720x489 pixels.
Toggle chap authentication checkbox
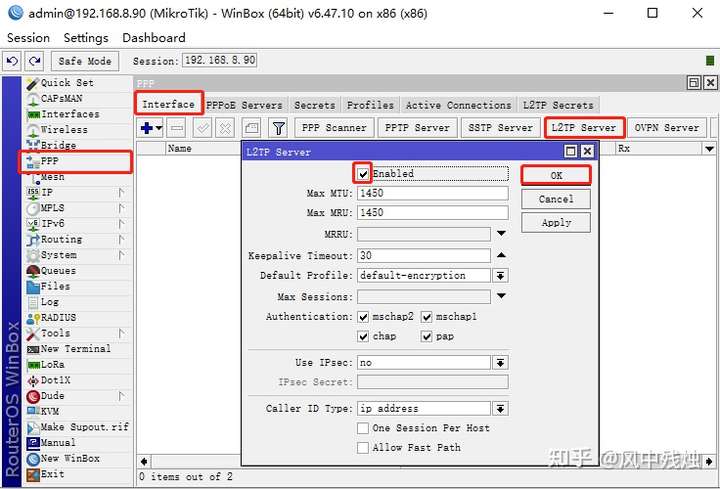pyautogui.click(x=363, y=337)
